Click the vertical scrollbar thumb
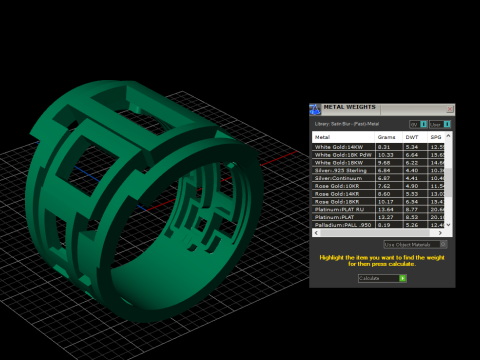The width and height of the screenshot is (480, 360). (x=448, y=182)
